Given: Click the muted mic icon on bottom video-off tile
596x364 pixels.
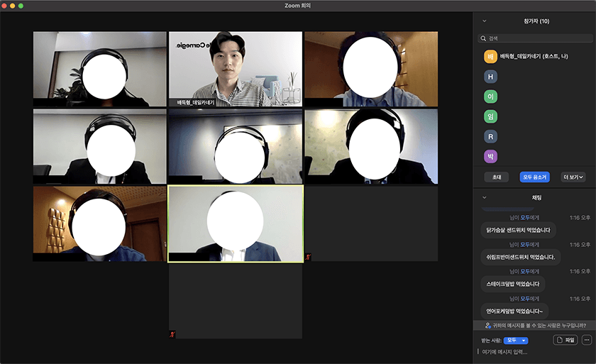Looking at the screenshot, I should pos(172,333).
